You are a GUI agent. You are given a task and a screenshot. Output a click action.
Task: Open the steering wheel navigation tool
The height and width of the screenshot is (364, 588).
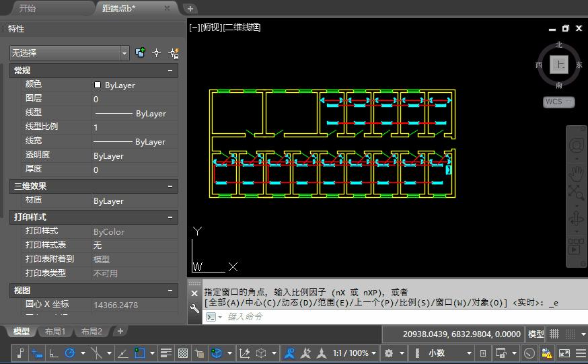pyautogui.click(x=576, y=146)
